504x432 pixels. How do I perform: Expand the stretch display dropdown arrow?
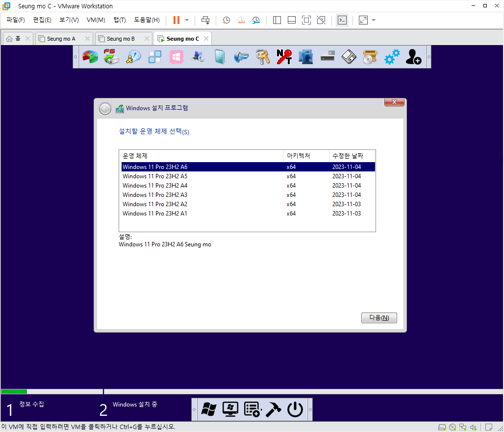(x=374, y=20)
